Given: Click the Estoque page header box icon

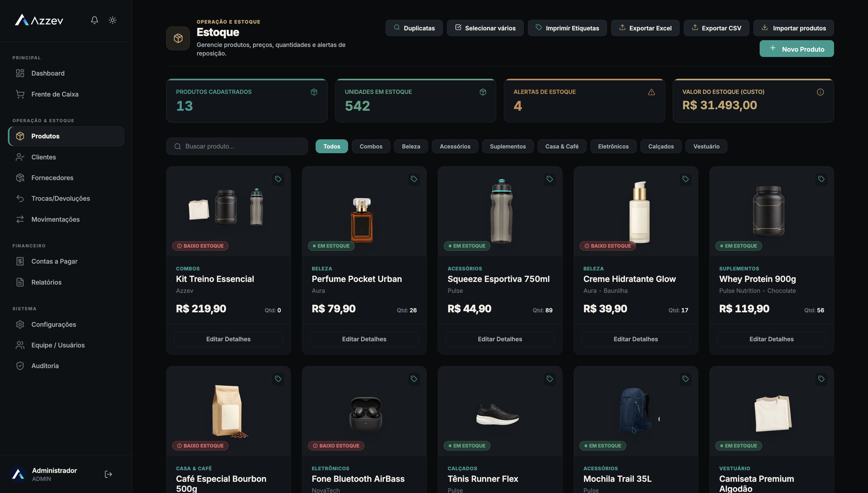Looking at the screenshot, I should coord(178,38).
